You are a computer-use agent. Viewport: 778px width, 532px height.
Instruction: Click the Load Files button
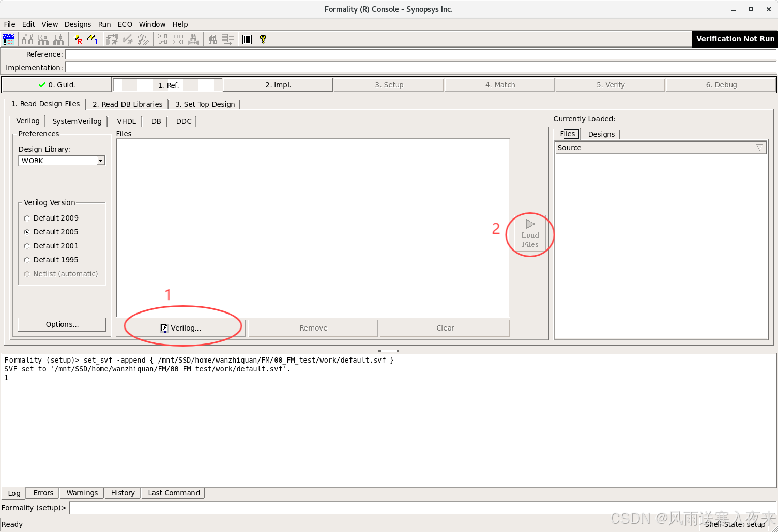tap(529, 234)
